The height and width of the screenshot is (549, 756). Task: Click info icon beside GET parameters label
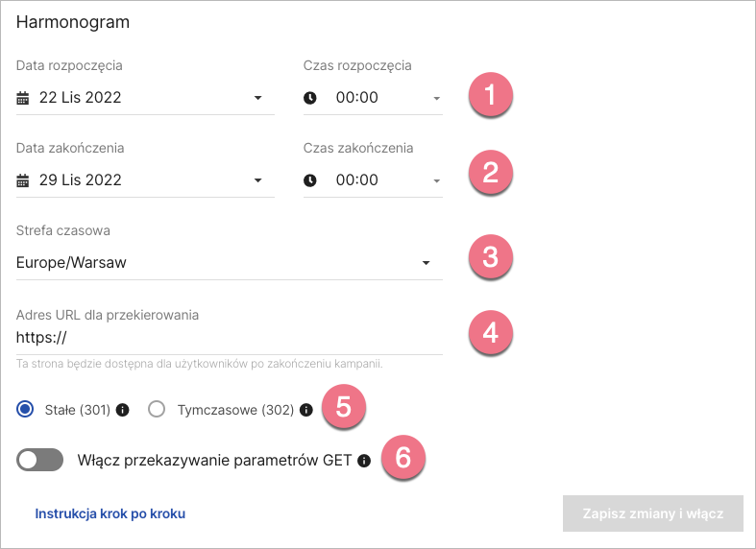tap(364, 461)
